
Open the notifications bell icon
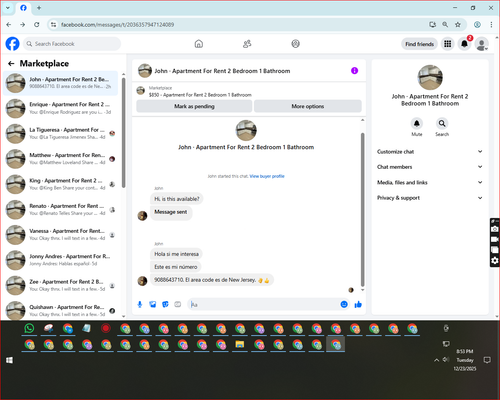tap(464, 44)
